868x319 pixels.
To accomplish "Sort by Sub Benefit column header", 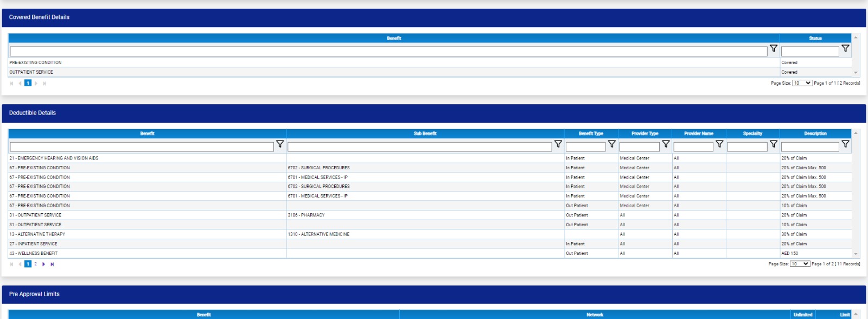I will [425, 133].
